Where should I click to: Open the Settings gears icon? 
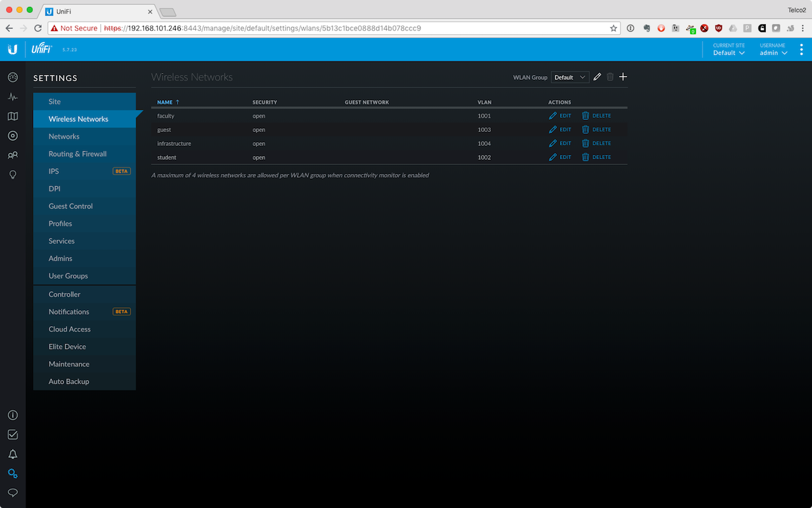(13, 473)
